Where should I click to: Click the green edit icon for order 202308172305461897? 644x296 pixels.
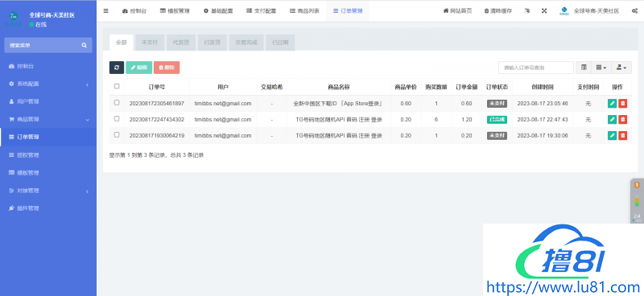coord(612,104)
